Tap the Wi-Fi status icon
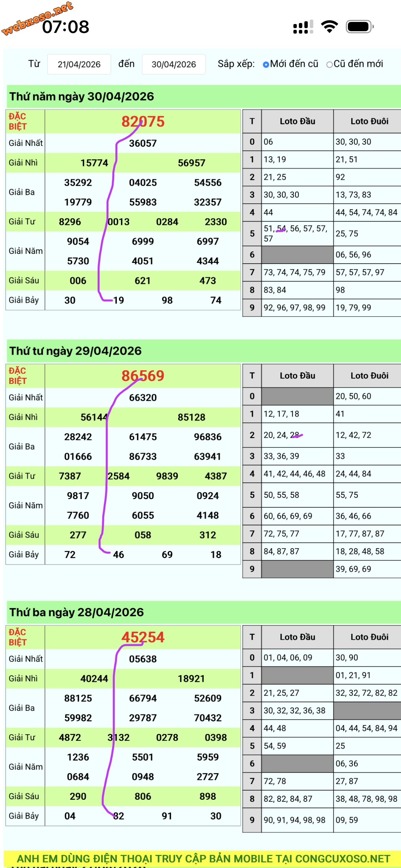The height and width of the screenshot is (868, 401). (329, 27)
